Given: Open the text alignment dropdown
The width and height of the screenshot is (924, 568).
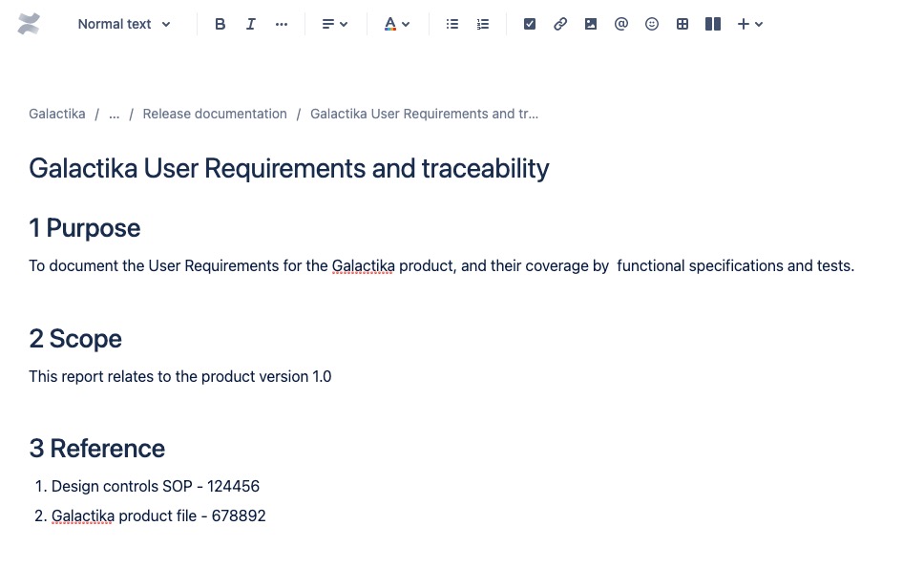Looking at the screenshot, I should tap(335, 24).
